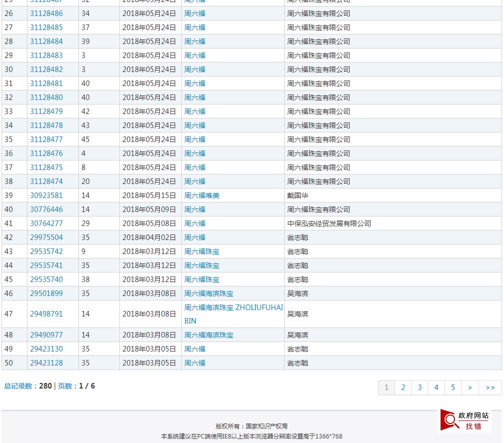This screenshot has width=504, height=443.
Task: Open application number 31128485
Action: [46, 27]
